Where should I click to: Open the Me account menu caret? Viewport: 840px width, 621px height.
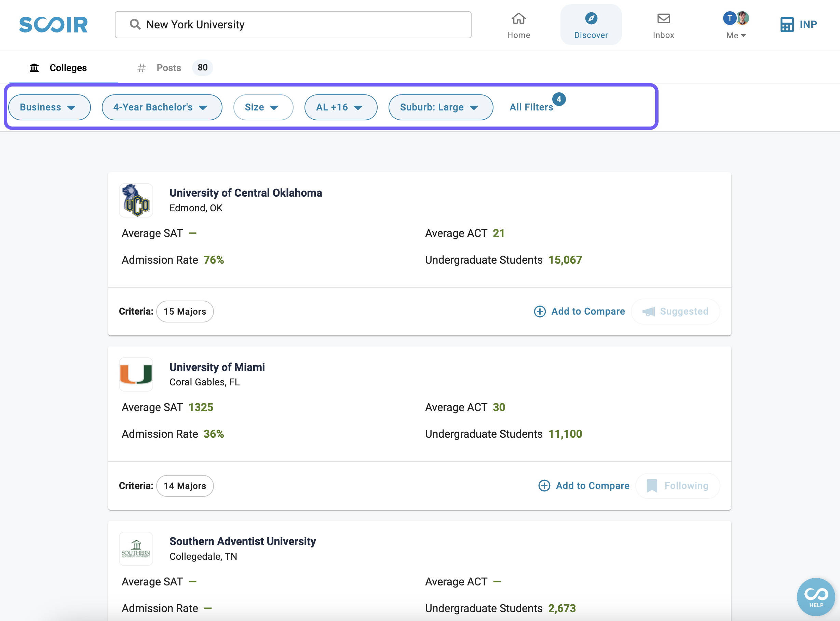click(x=743, y=36)
